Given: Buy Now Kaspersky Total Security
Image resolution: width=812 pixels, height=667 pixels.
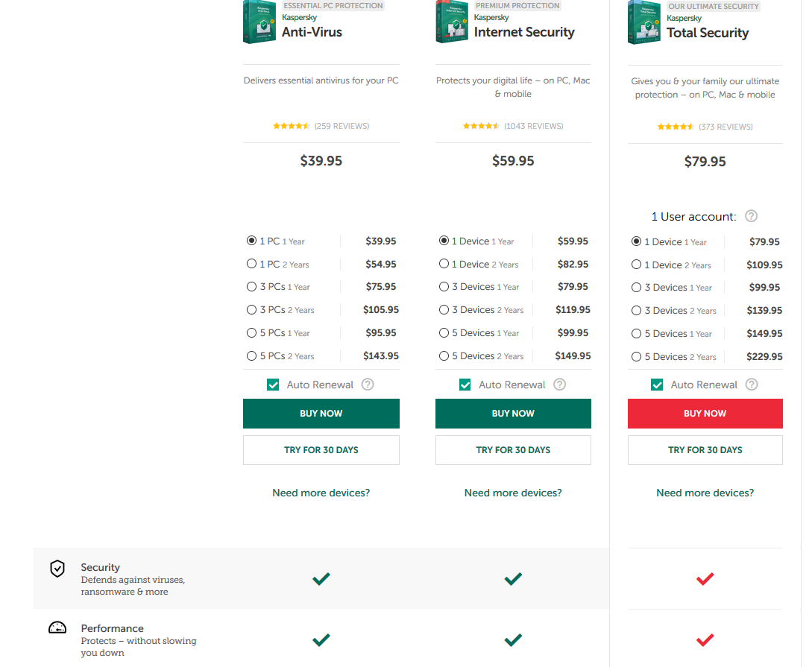Looking at the screenshot, I should (x=705, y=414).
